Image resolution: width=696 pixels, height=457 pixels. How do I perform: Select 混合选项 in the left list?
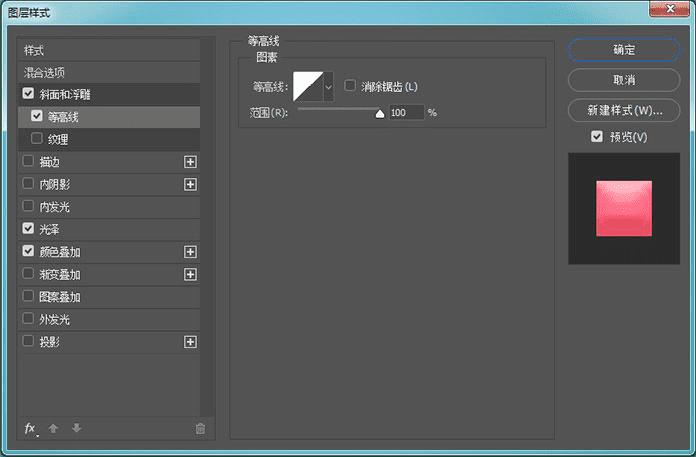click(109, 72)
